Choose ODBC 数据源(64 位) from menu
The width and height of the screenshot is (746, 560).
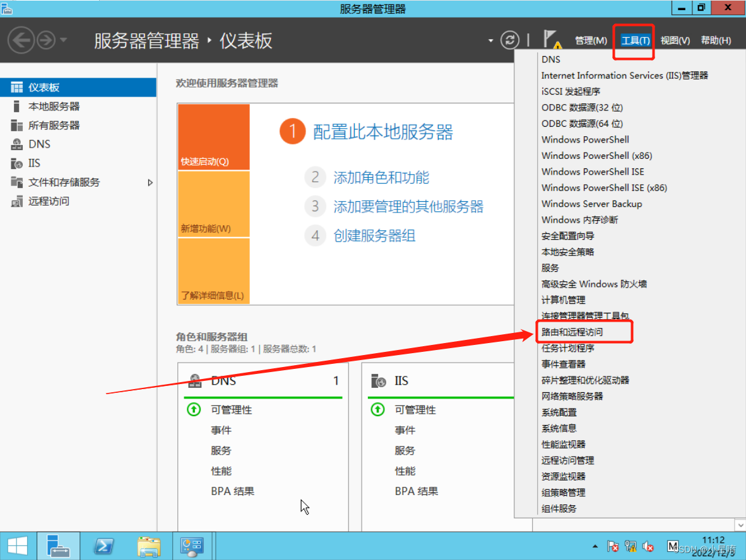coord(583,124)
